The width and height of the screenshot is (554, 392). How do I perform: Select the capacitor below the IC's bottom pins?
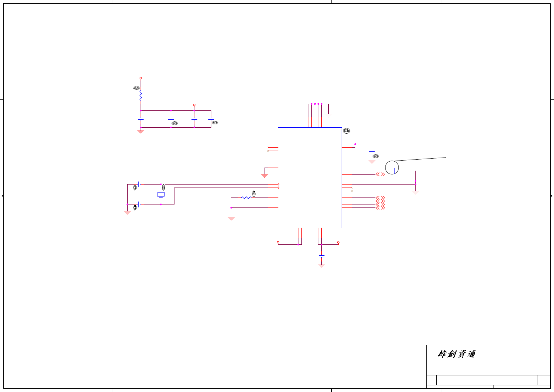coord(321,256)
